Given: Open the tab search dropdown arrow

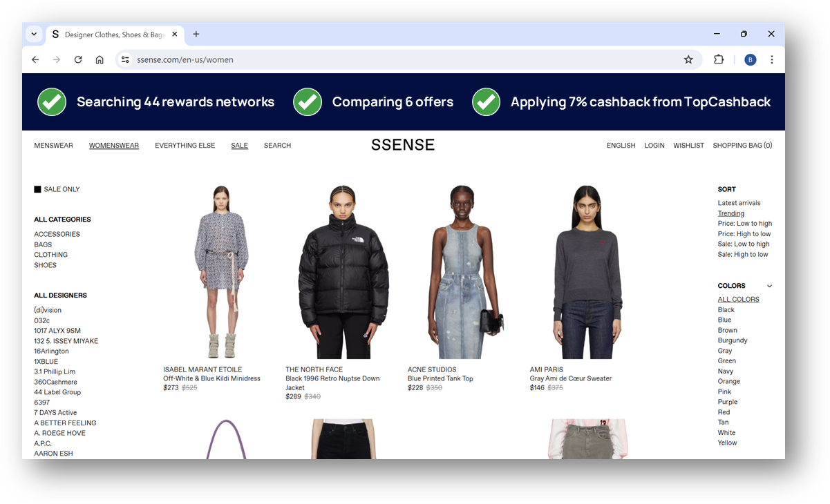Looking at the screenshot, I should coord(34,34).
